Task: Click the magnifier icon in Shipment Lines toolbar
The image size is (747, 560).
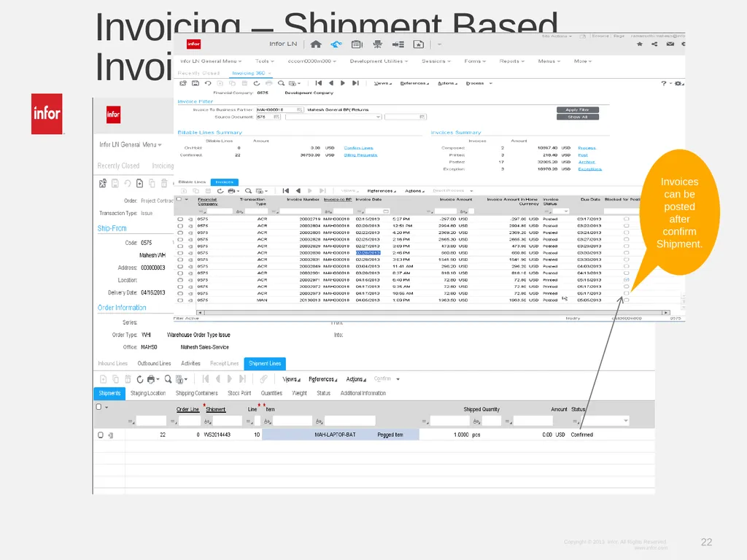Action: [168, 379]
